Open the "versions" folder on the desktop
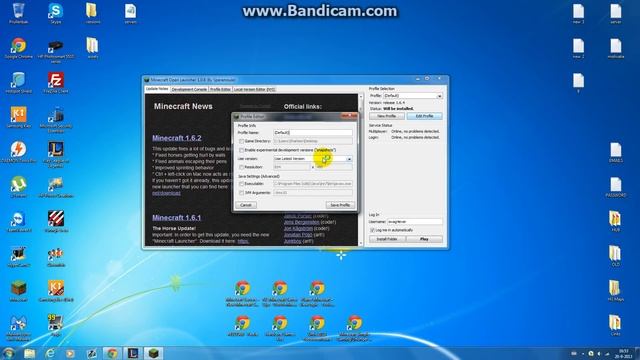Viewport: 640px width, 360px height. click(x=93, y=12)
